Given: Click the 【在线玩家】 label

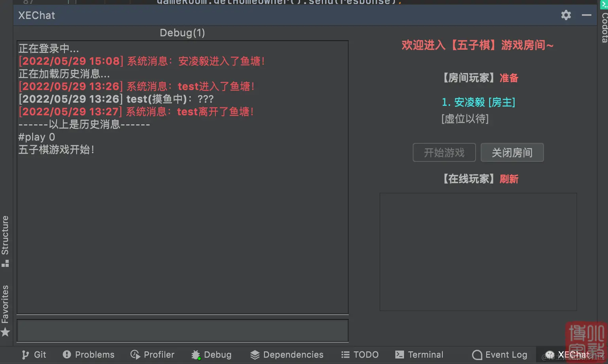Looking at the screenshot, I should tap(468, 179).
